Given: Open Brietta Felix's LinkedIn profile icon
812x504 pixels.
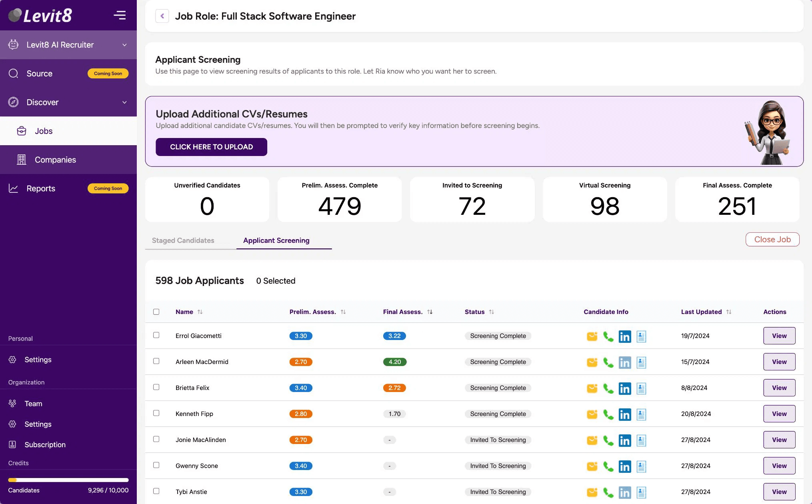Looking at the screenshot, I should [x=624, y=388].
